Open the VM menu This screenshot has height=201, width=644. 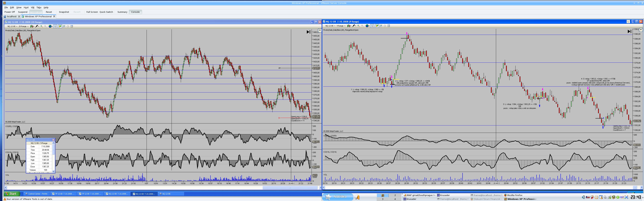click(33, 8)
